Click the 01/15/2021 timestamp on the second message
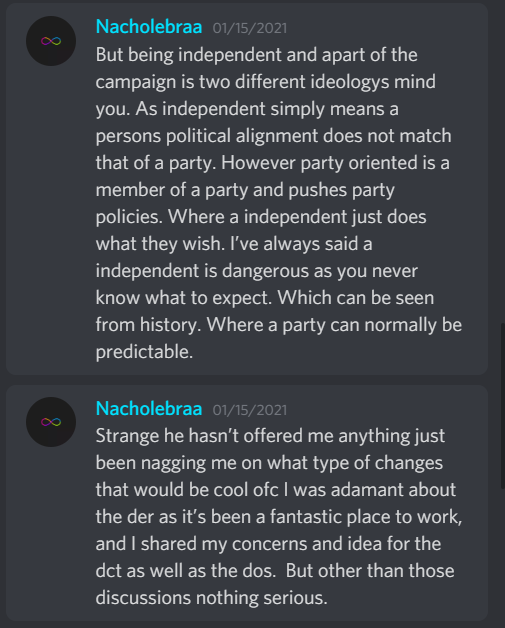Image resolution: width=505 pixels, height=628 pixels. point(250,410)
